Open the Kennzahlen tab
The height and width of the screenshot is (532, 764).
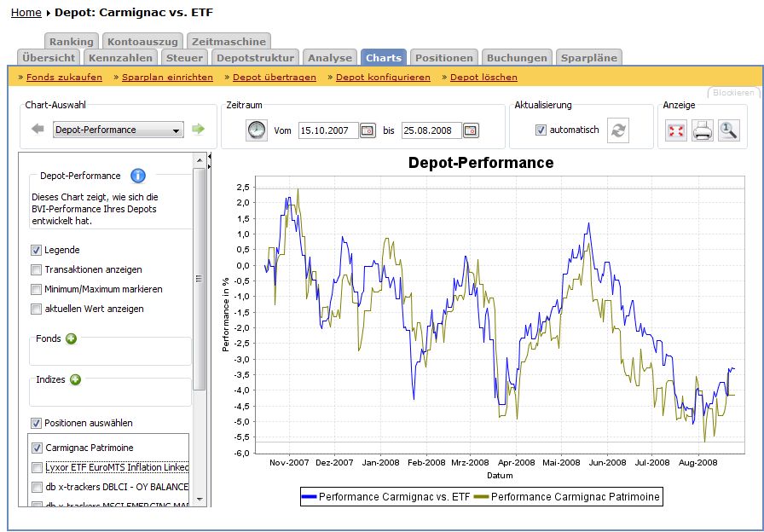pos(121,58)
